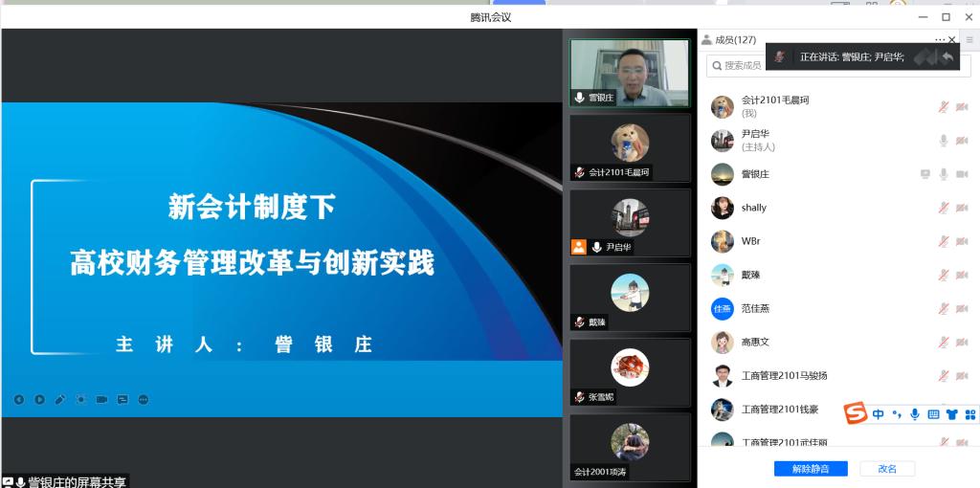Click the subtitles icon in the slide toolbar
Image resolution: width=980 pixels, height=488 pixels.
point(122,399)
